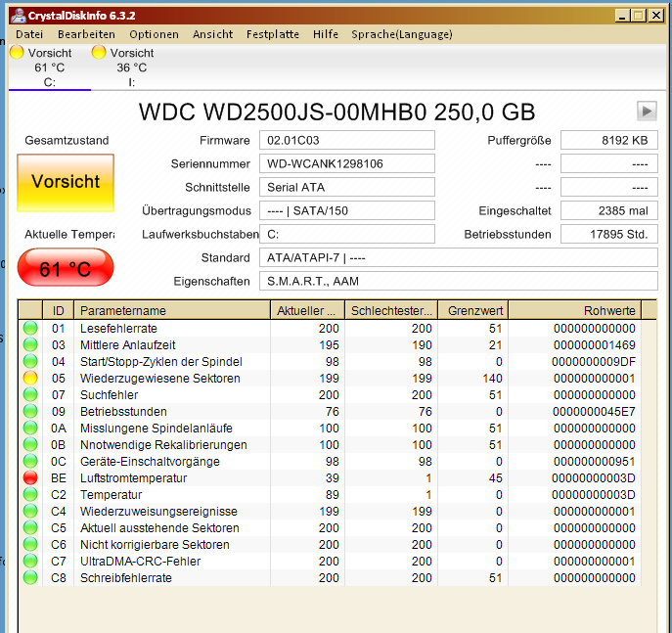
Task: Click green status icon for Wiederzuweisungsereignisse
Action: coord(30,511)
